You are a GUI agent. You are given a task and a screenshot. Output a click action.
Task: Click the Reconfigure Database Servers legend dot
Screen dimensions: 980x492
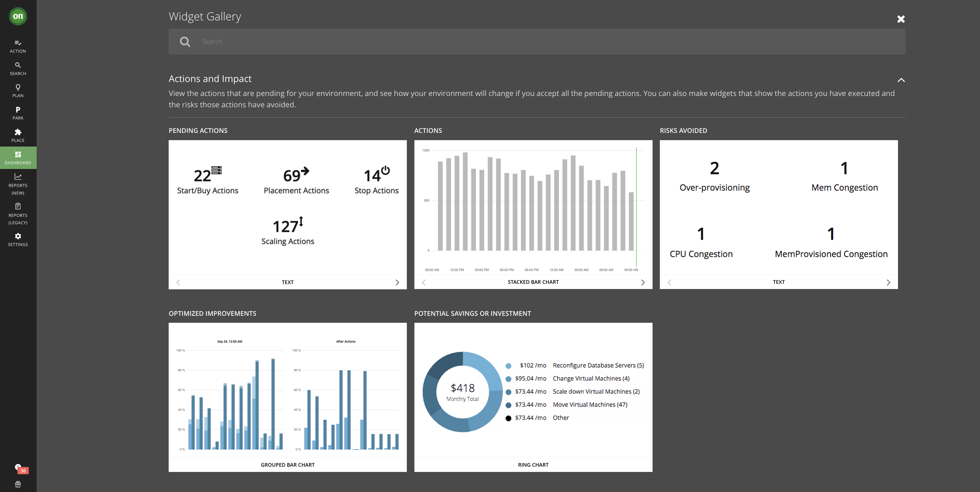pos(508,366)
